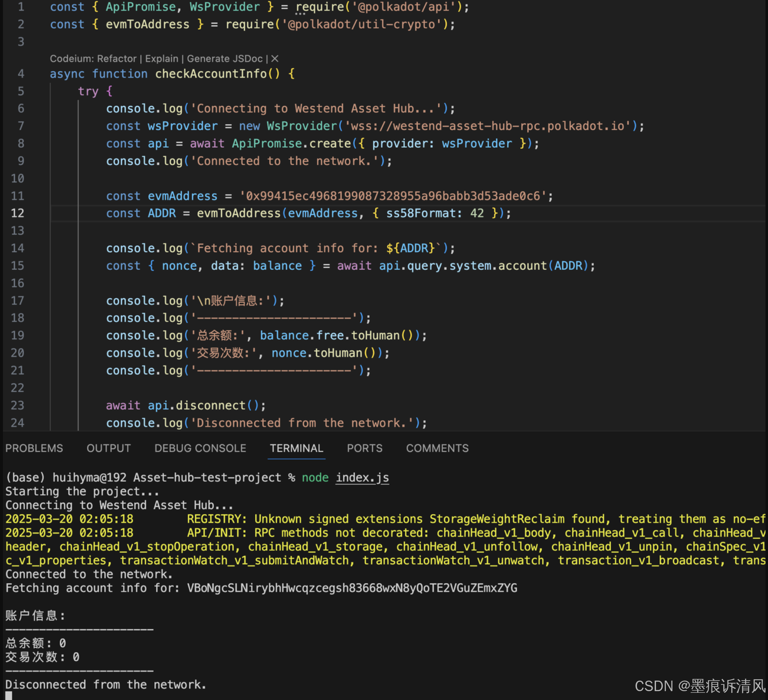
Task: Open the COMMENTS tab
Action: (437, 448)
